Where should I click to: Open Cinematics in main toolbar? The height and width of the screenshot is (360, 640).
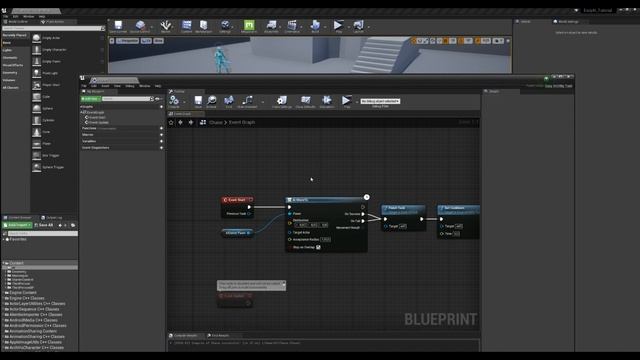coord(292,27)
